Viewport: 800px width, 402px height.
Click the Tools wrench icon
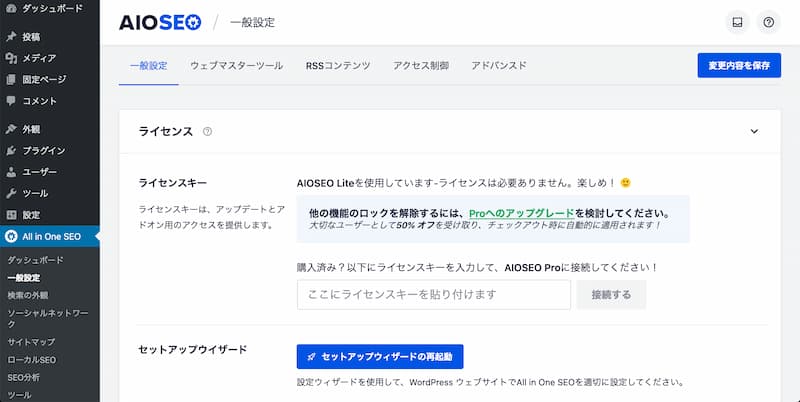pyautogui.click(x=11, y=193)
